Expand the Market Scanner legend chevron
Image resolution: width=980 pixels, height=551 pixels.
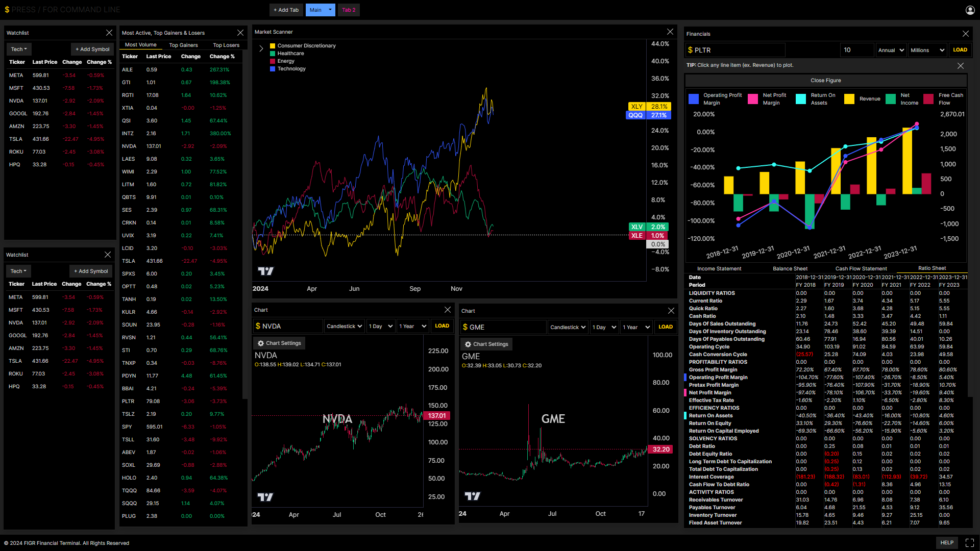261,48
